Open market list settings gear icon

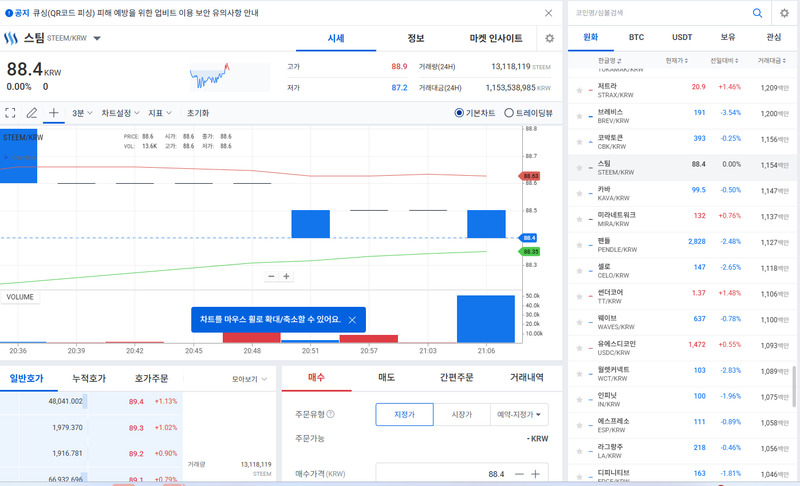[784, 13]
